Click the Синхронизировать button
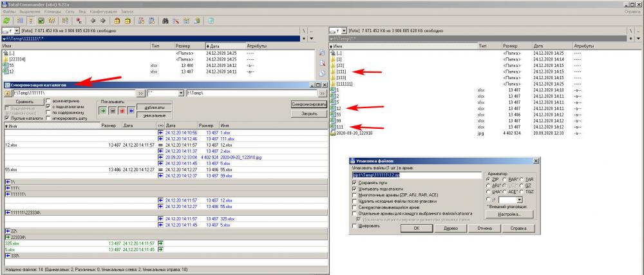 pyautogui.click(x=308, y=105)
